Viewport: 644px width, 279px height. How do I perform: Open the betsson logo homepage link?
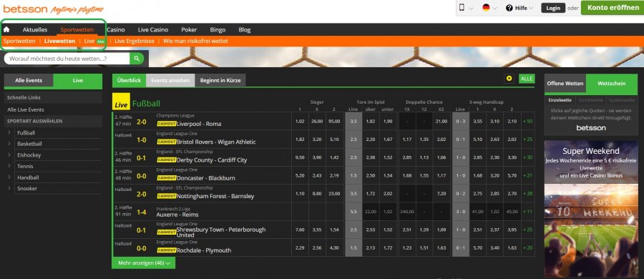(x=24, y=9)
